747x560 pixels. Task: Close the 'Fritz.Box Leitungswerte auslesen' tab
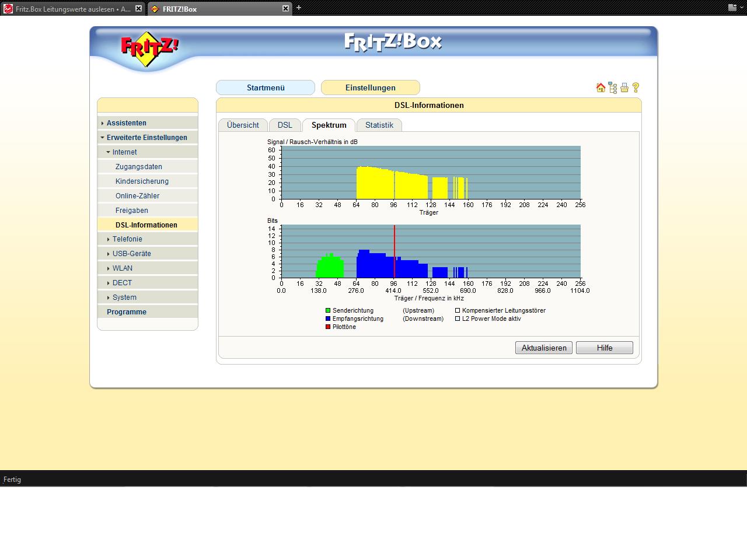(138, 9)
